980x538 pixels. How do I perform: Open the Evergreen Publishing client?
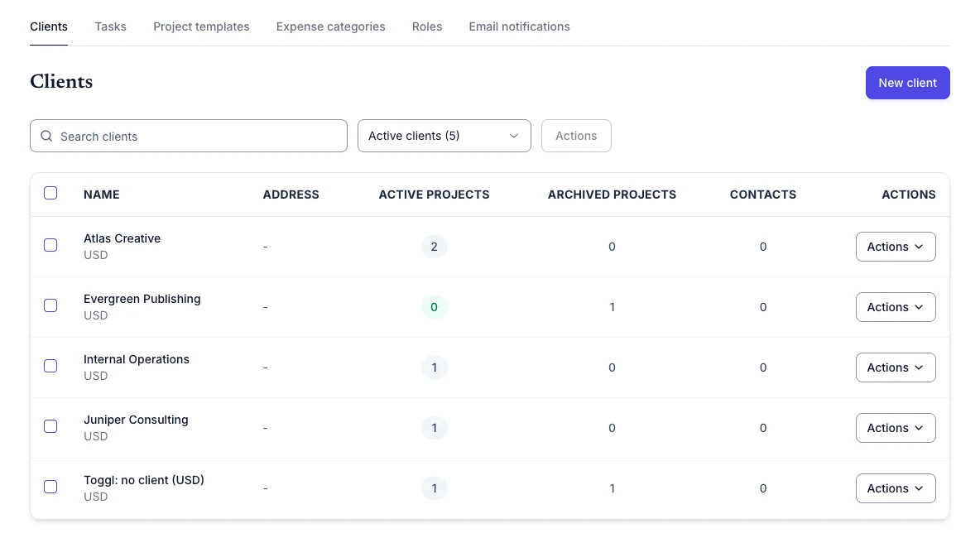[142, 299]
